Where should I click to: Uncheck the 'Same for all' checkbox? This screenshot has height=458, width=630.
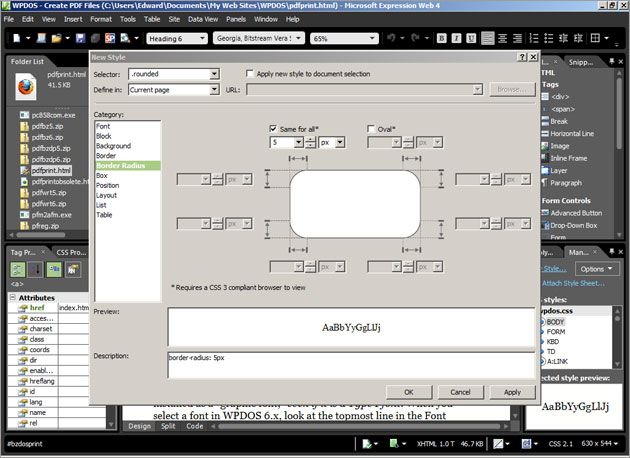coord(273,129)
